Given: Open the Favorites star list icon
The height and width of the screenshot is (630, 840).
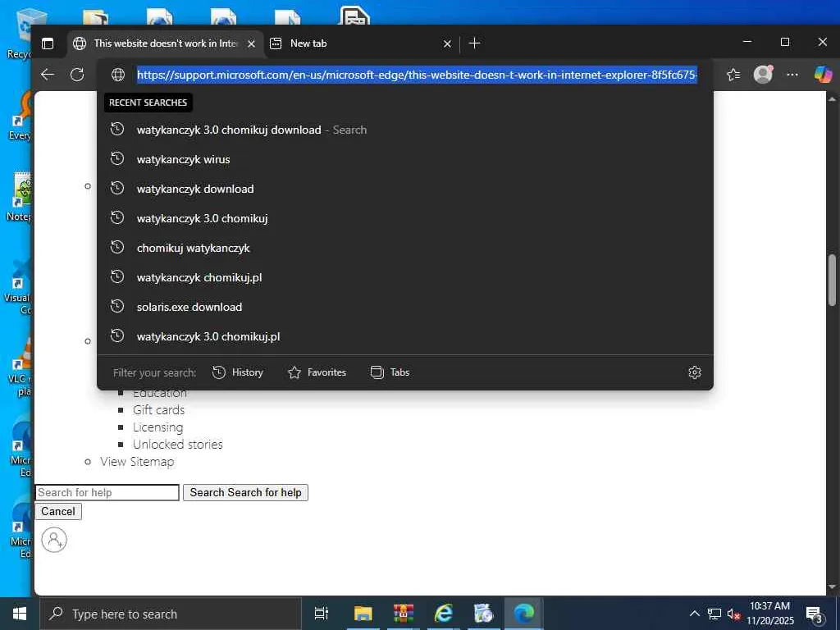Looking at the screenshot, I should tap(733, 75).
